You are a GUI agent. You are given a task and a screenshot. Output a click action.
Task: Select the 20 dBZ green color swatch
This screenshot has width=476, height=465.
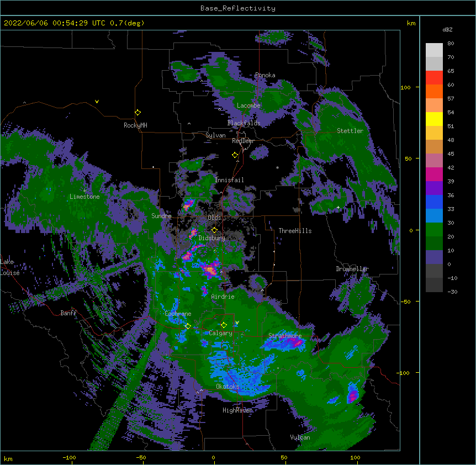coord(434,243)
